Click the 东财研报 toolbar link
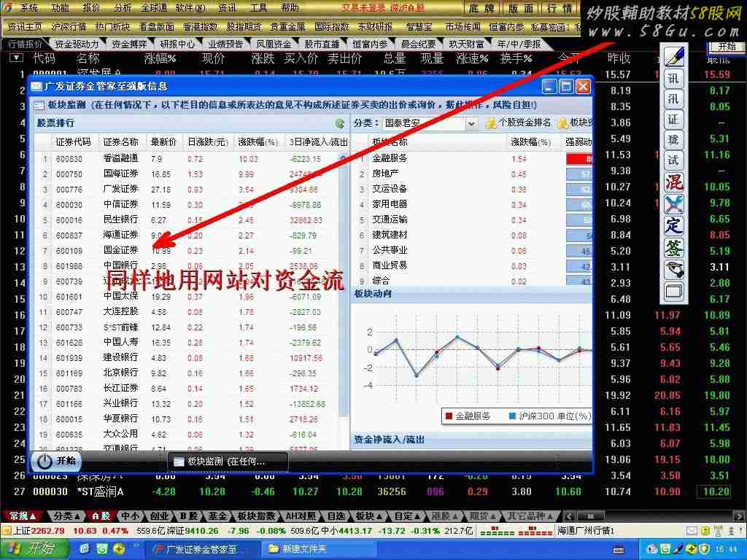This screenshot has height=560, width=747. 375,27
